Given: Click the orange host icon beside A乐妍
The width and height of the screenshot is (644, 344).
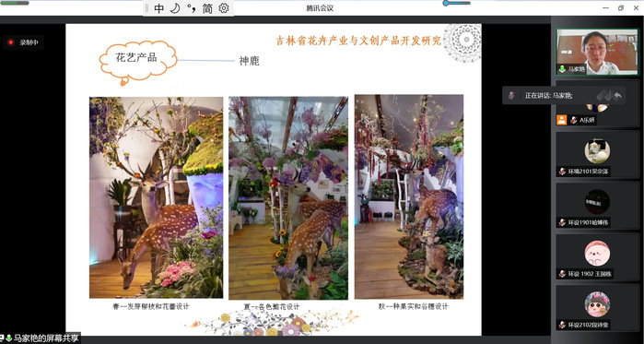Looking at the screenshot, I should click(561, 120).
